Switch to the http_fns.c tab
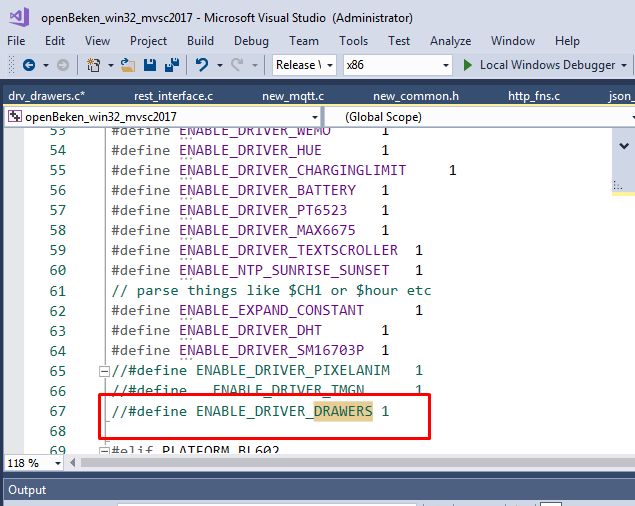This screenshot has width=635, height=506. pyautogui.click(x=534, y=96)
